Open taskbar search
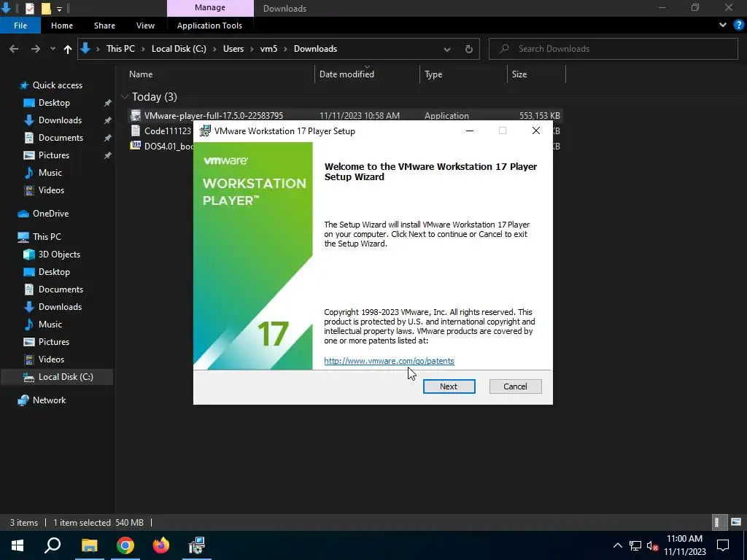 click(x=53, y=545)
